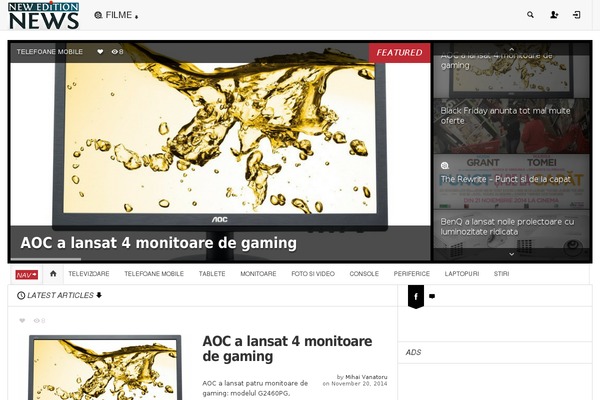The width and height of the screenshot is (600, 400).
Task: Open the STIRI menu item
Action: [501, 274]
